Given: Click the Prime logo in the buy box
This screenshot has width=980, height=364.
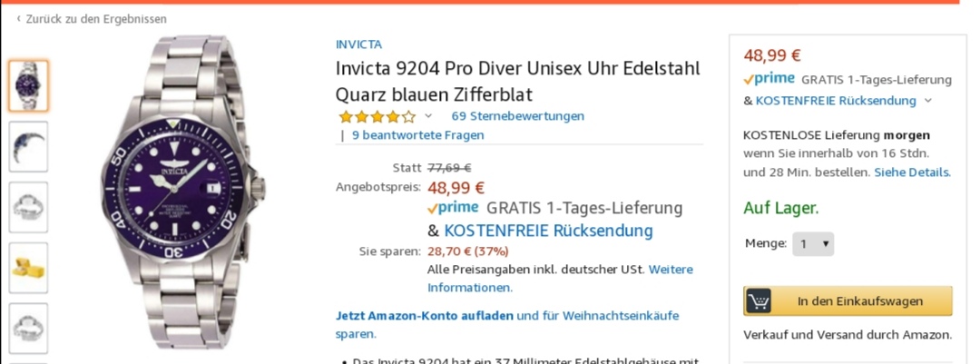Looking at the screenshot, I should 769,79.
